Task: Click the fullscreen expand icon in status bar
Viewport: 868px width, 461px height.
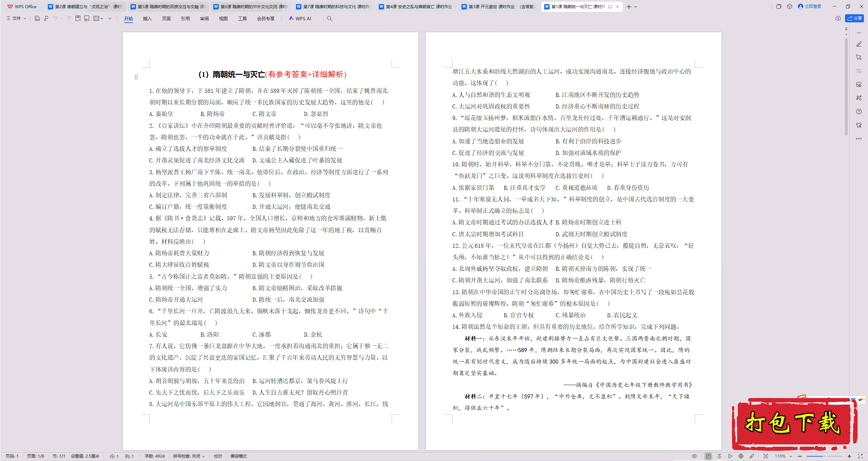Action: click(860, 456)
